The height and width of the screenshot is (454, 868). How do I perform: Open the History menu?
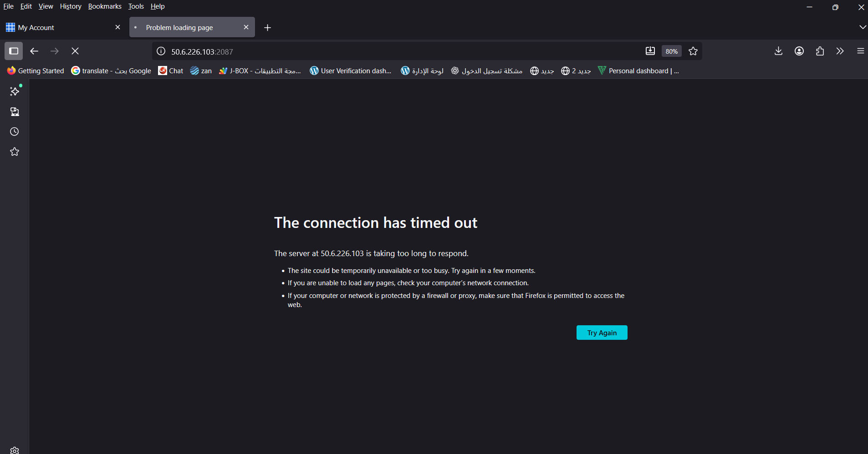tap(71, 6)
